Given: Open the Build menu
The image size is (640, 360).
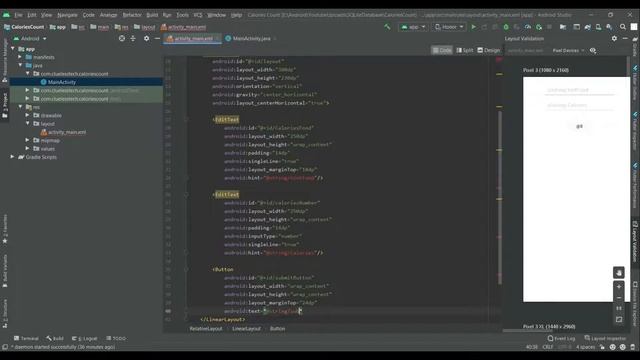Looking at the screenshot, I should (x=152, y=15).
